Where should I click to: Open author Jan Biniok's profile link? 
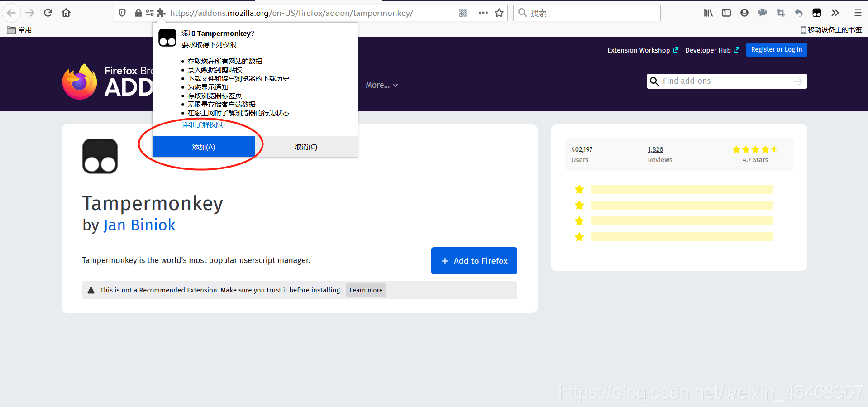pos(139,225)
